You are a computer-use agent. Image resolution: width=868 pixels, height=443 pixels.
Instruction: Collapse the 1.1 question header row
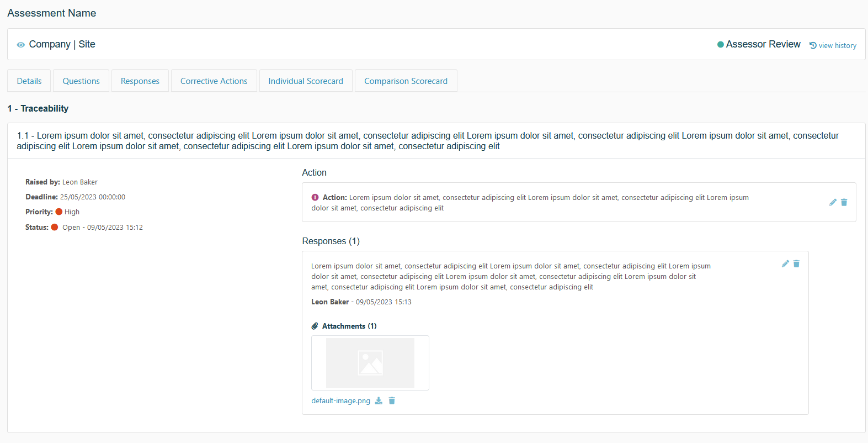436,141
